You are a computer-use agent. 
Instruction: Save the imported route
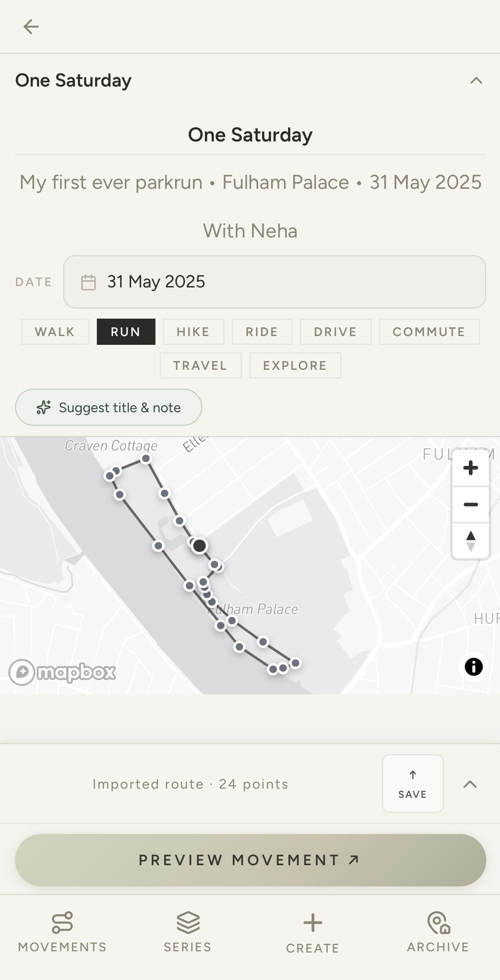coord(413,783)
